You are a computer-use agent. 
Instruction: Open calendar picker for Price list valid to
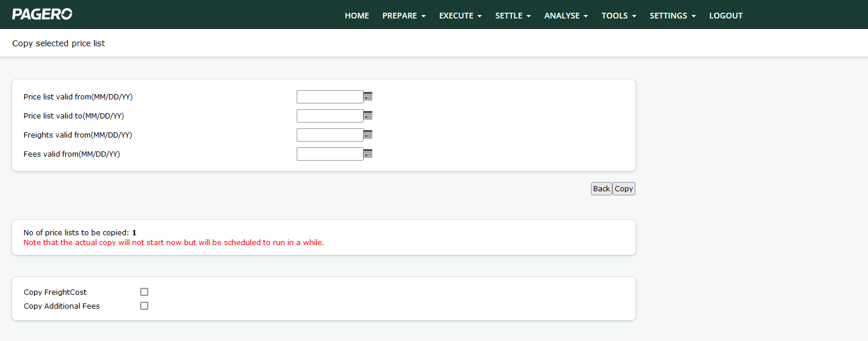(368, 116)
